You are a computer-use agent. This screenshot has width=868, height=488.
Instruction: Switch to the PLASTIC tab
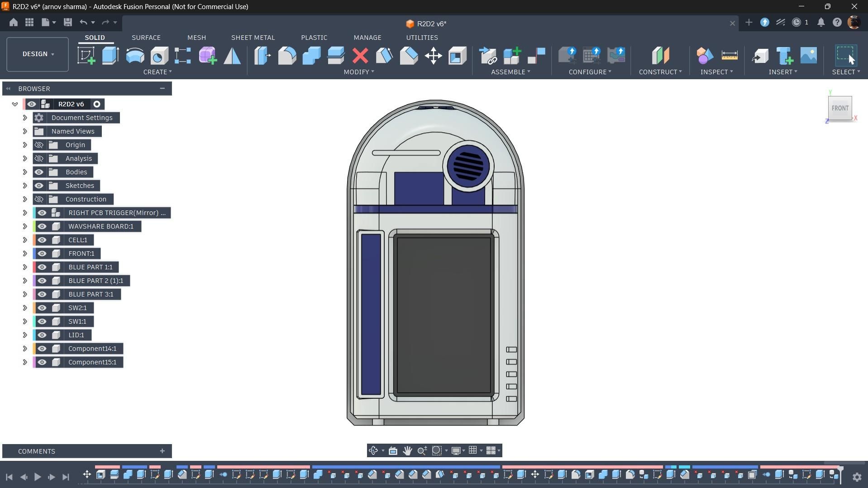tap(314, 38)
